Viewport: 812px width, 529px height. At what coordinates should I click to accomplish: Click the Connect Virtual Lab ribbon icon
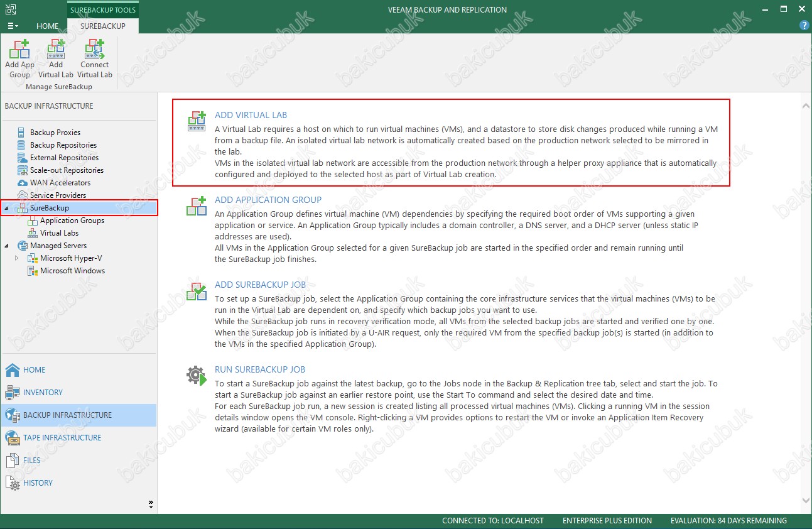pyautogui.click(x=95, y=59)
